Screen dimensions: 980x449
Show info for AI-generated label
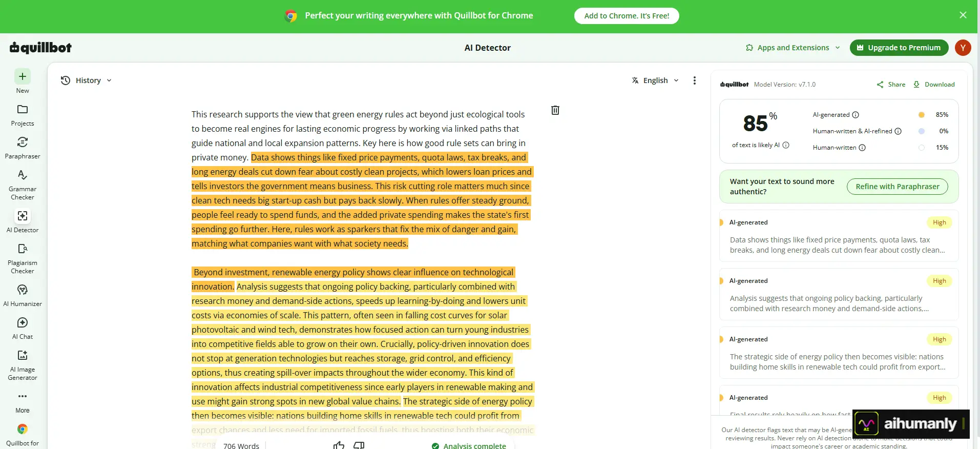(856, 115)
